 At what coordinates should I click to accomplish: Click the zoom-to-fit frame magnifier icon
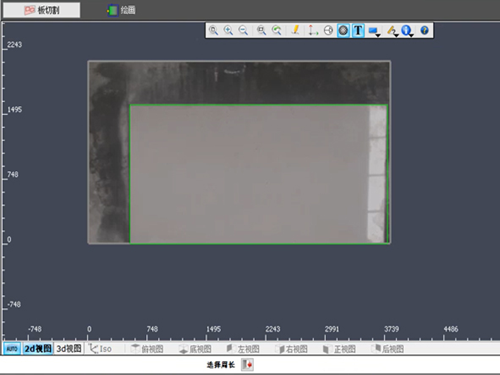tap(261, 31)
